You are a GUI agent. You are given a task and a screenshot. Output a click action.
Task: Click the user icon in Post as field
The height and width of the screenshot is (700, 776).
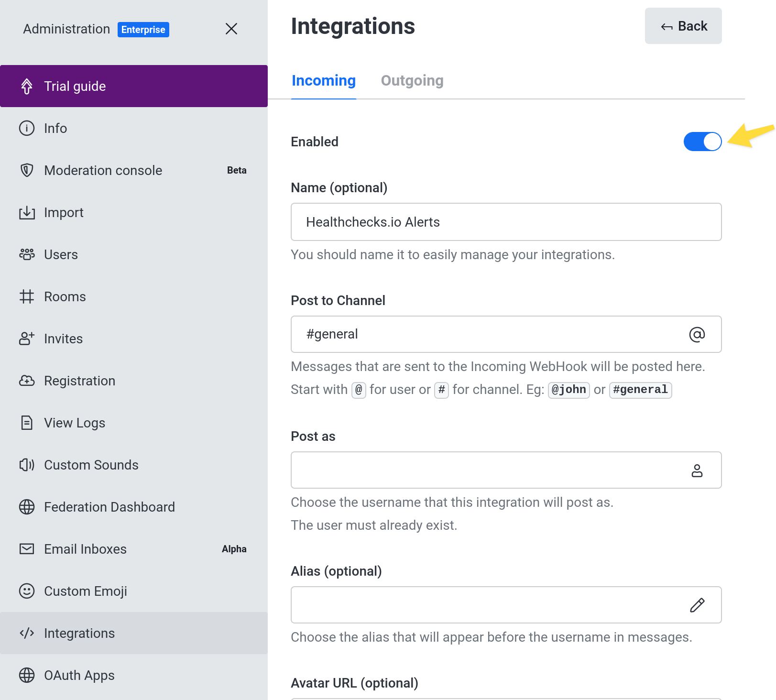tap(697, 470)
